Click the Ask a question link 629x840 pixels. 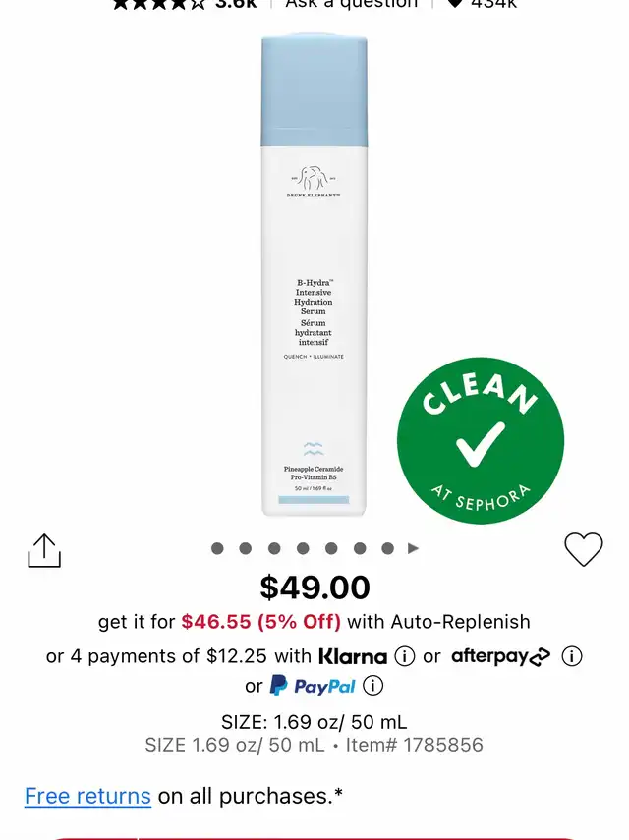[x=352, y=4]
